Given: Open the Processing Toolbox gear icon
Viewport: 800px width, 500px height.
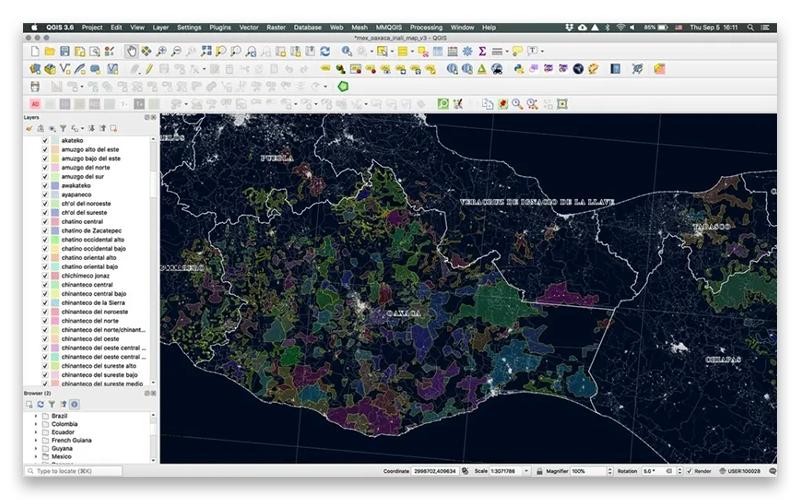Looking at the screenshot, I should pos(467,51).
